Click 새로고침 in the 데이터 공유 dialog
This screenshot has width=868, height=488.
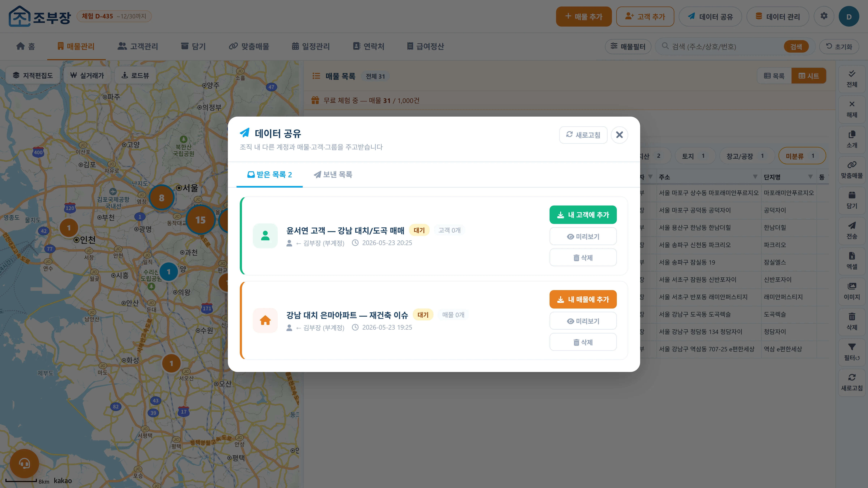583,135
